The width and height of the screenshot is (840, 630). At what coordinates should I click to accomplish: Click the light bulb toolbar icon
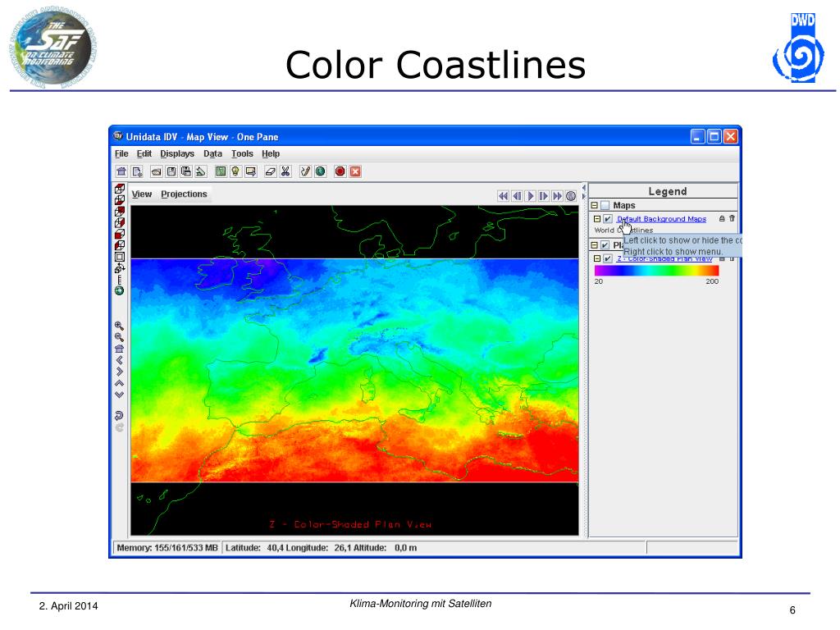[x=235, y=171]
